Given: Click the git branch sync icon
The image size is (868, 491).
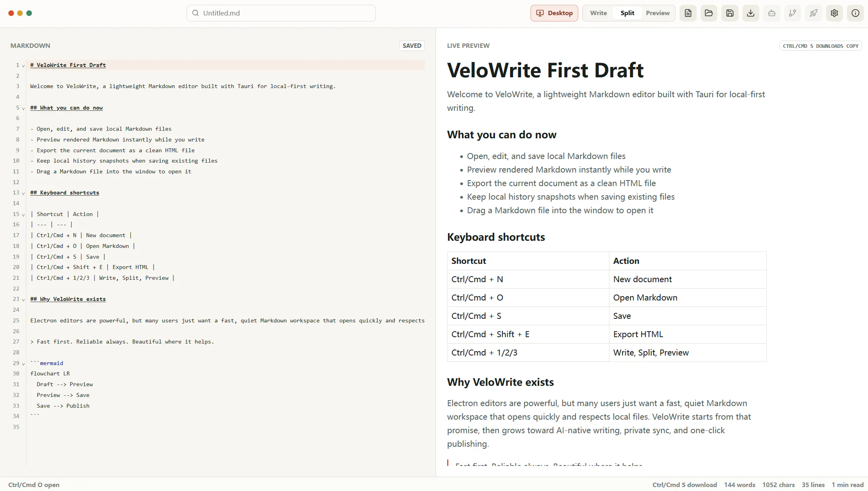Looking at the screenshot, I should pyautogui.click(x=793, y=13).
